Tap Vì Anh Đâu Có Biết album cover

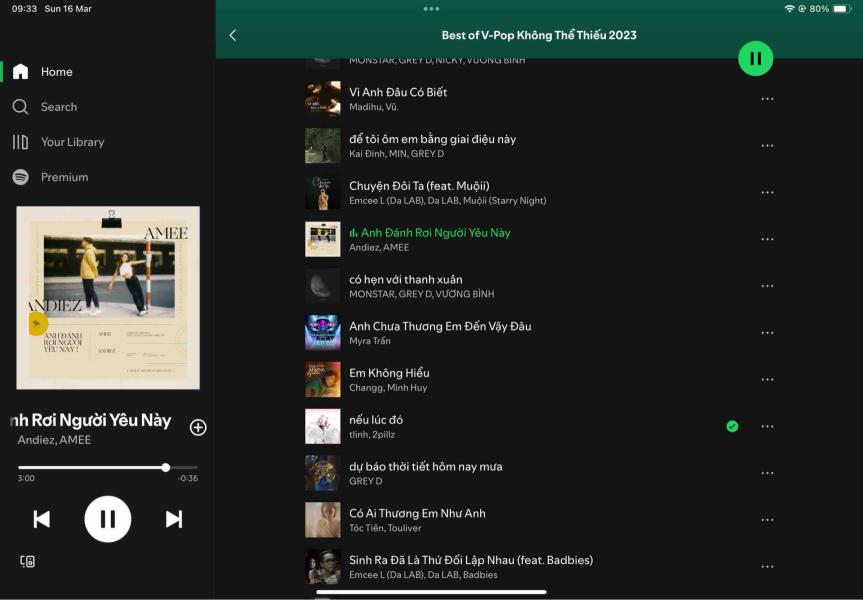pos(323,99)
